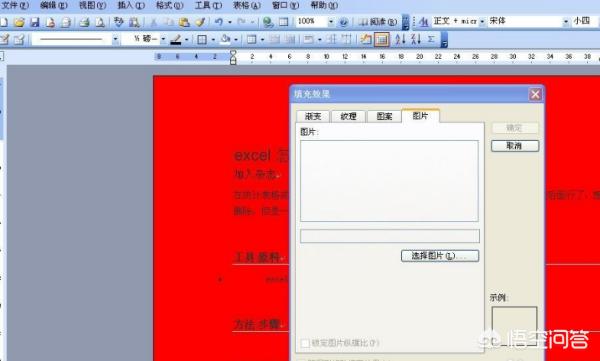Image resolution: width=600 pixels, height=361 pixels.
Task: Click the Research icon beside Spelling
Action: (134, 22)
